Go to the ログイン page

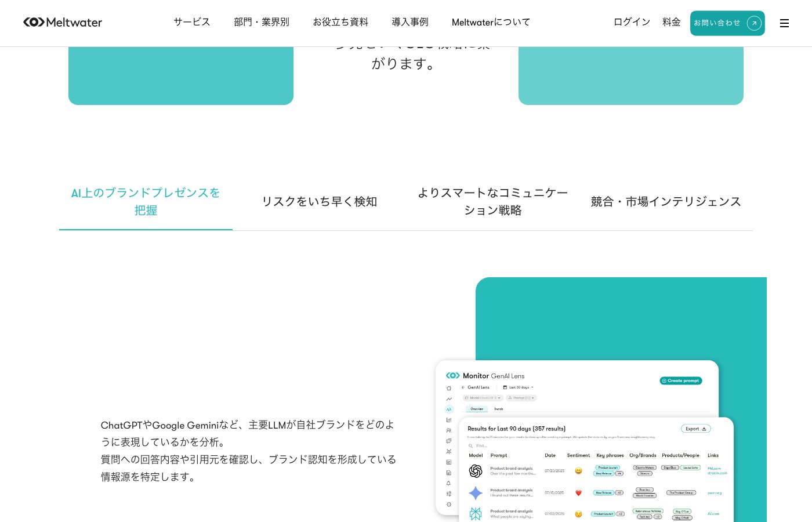(x=632, y=22)
